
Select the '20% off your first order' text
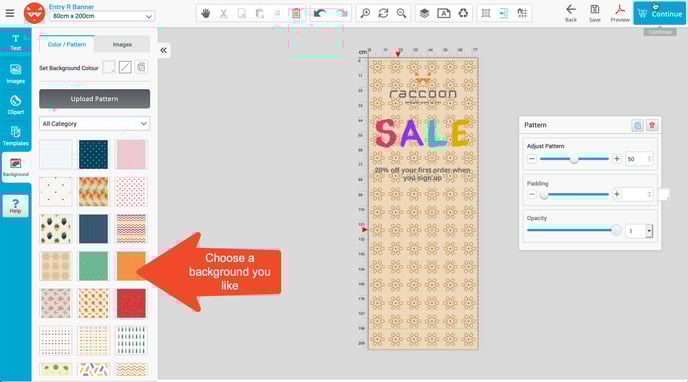pos(423,174)
